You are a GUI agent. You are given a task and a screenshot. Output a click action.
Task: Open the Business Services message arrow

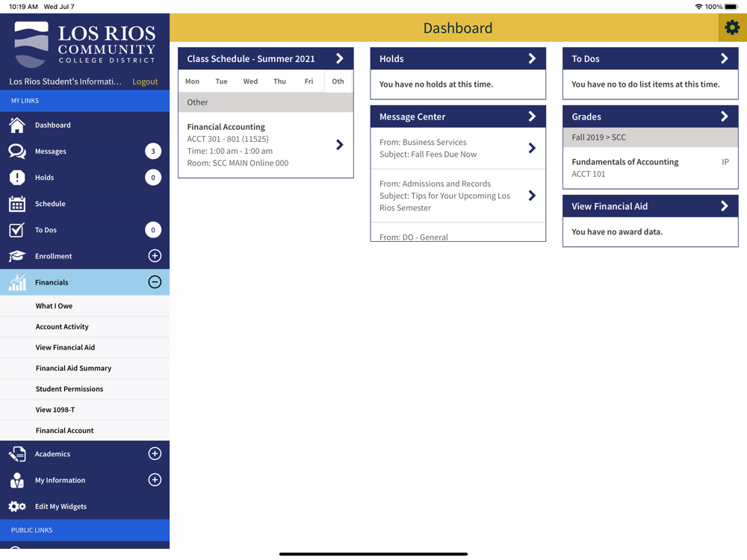point(532,148)
